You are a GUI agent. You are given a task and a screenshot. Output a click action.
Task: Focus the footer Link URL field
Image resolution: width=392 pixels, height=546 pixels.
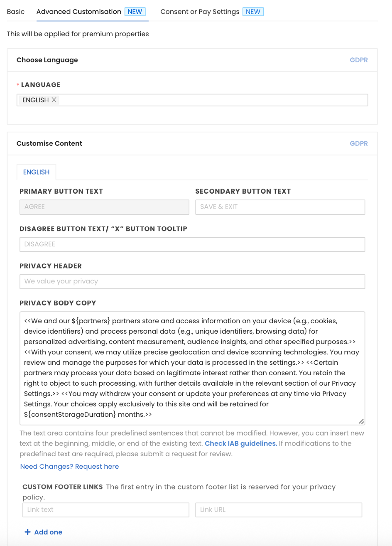278,510
